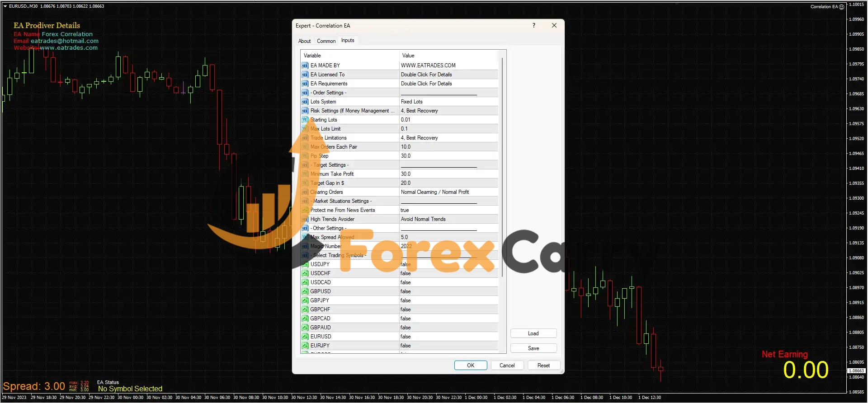The height and width of the screenshot is (403, 868).
Task: Click the Max Orders Each Pair value 10.0
Action: click(x=448, y=147)
